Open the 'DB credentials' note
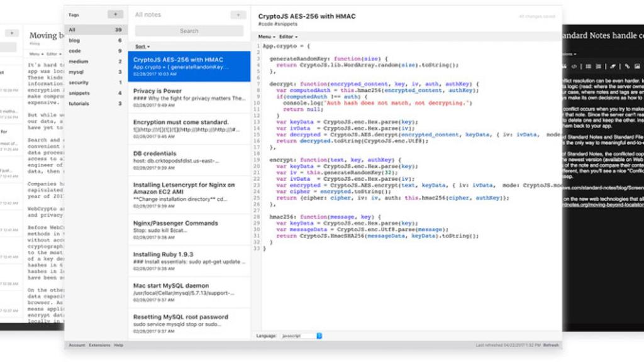Image resolution: width=644 pixels, height=362 pixels. (x=189, y=160)
